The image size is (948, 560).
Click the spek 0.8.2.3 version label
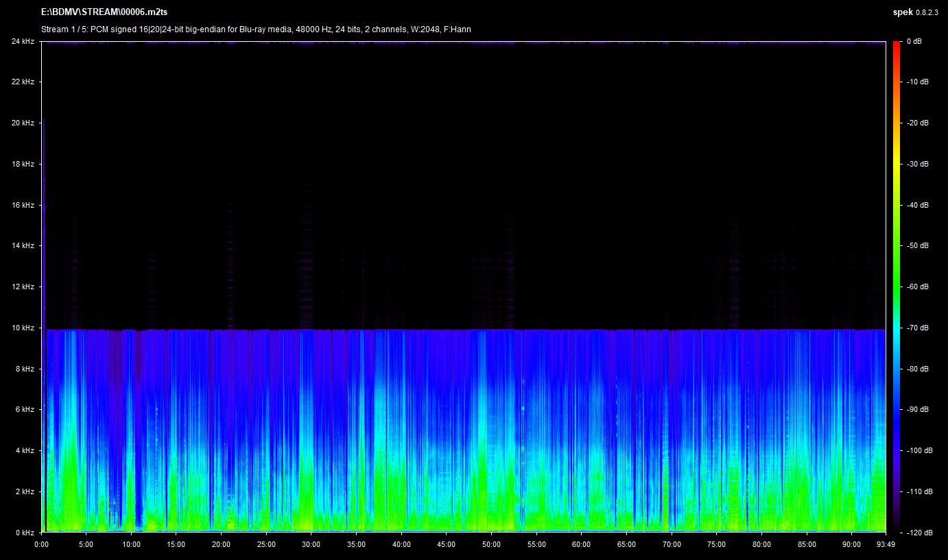[915, 12]
